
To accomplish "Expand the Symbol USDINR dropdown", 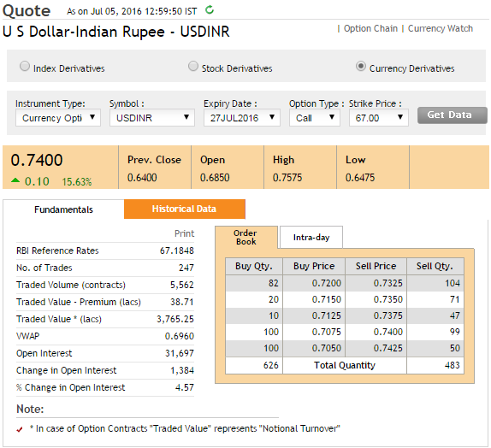I will click(x=152, y=118).
